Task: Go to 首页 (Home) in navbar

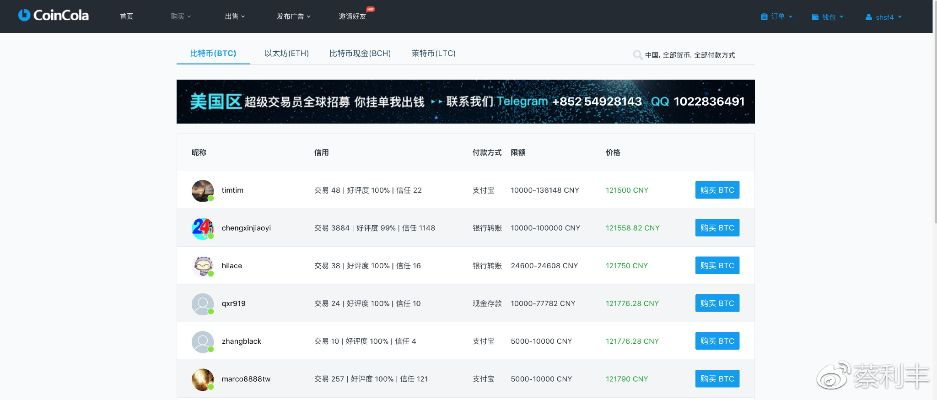Action: [x=126, y=17]
